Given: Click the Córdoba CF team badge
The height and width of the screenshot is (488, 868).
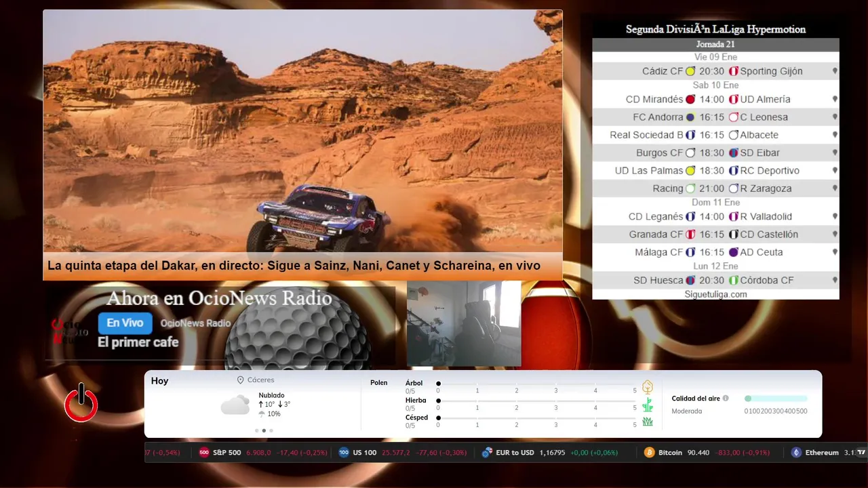Looking at the screenshot, I should click(x=733, y=280).
